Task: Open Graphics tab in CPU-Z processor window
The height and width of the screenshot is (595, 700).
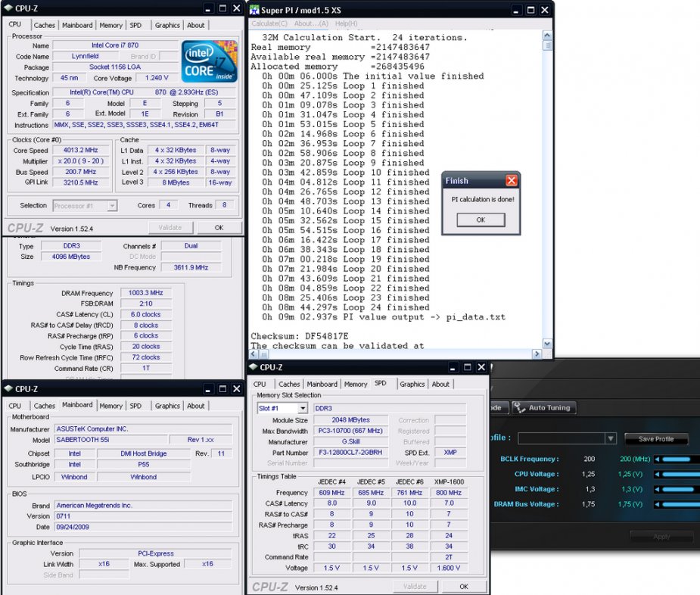Action: pos(167,26)
